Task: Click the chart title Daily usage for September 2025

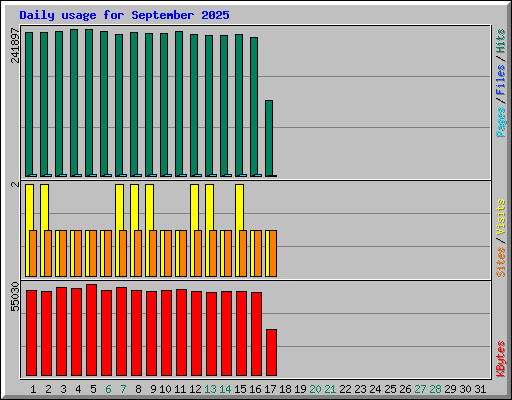Action: pos(124,15)
